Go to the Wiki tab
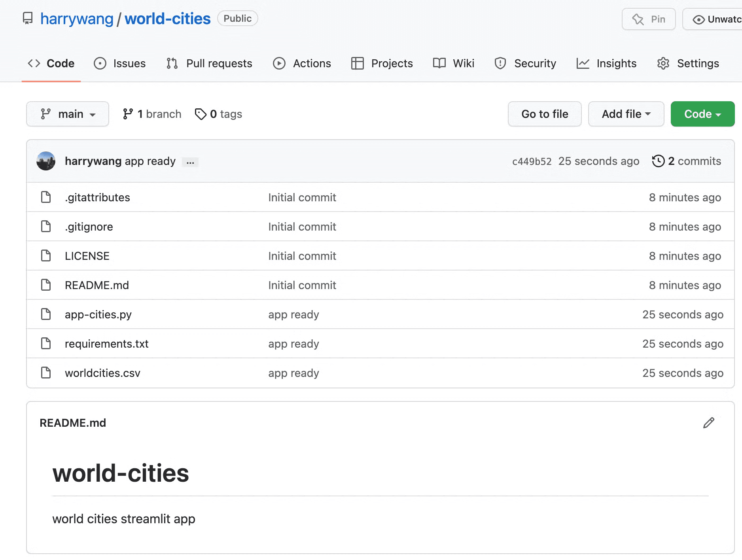The image size is (742, 560). (454, 63)
